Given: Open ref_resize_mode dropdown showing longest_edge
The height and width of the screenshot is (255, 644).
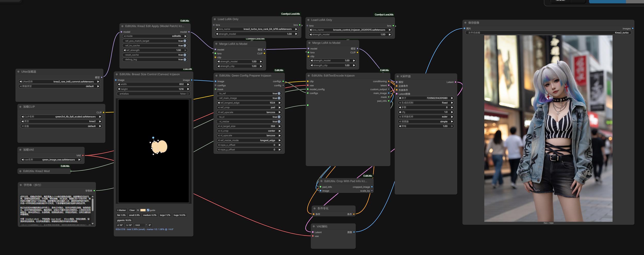Looking at the screenshot, I should click(249, 140).
